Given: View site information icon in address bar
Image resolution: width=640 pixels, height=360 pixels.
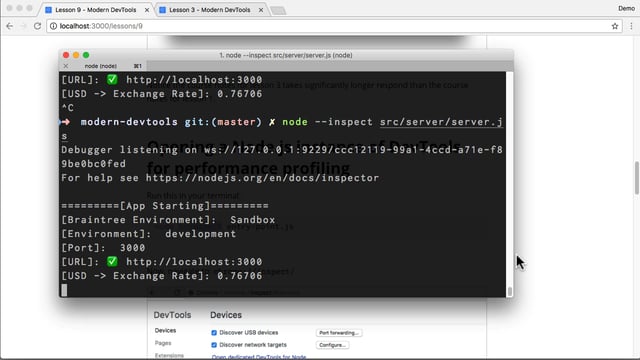Looking at the screenshot, I should 53,26.
